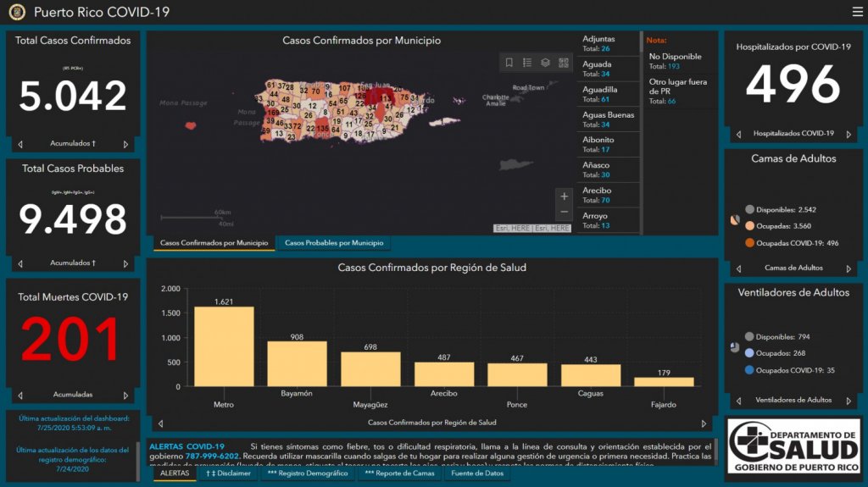Go to next Total Casos Confirmados view
This screenshot has width=868, height=487.
[125, 144]
